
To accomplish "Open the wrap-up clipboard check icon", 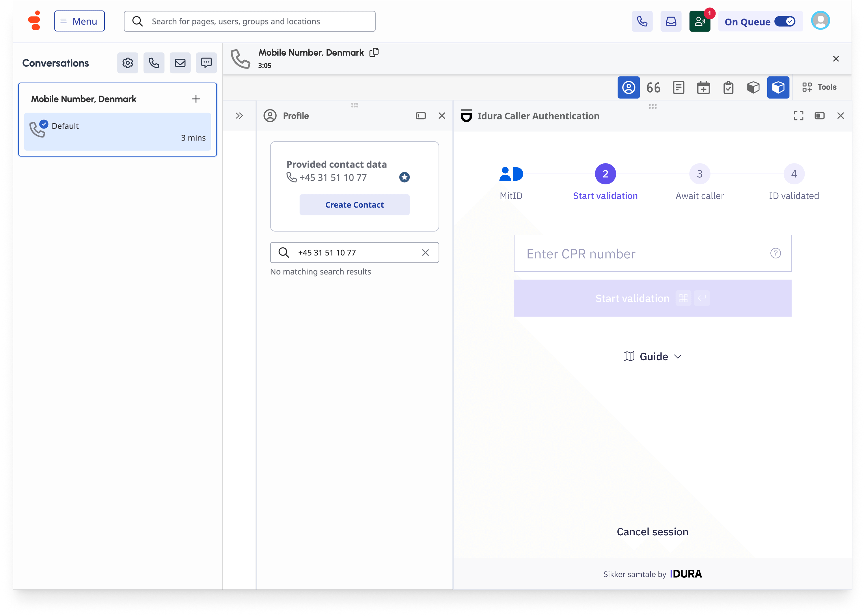I will coord(728,88).
